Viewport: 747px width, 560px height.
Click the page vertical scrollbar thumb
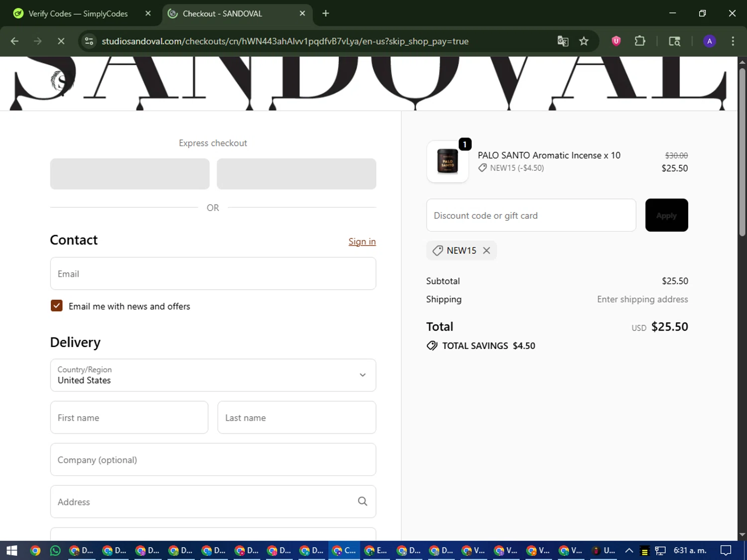pos(742,152)
